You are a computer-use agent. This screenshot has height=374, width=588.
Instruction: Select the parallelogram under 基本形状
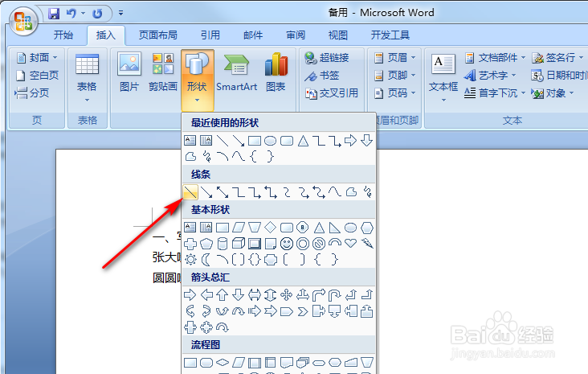coord(239,227)
